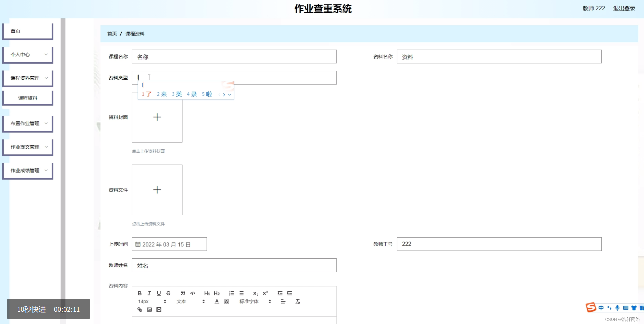The width and height of the screenshot is (644, 324).
Task: Open the text color picker
Action: pos(217,302)
